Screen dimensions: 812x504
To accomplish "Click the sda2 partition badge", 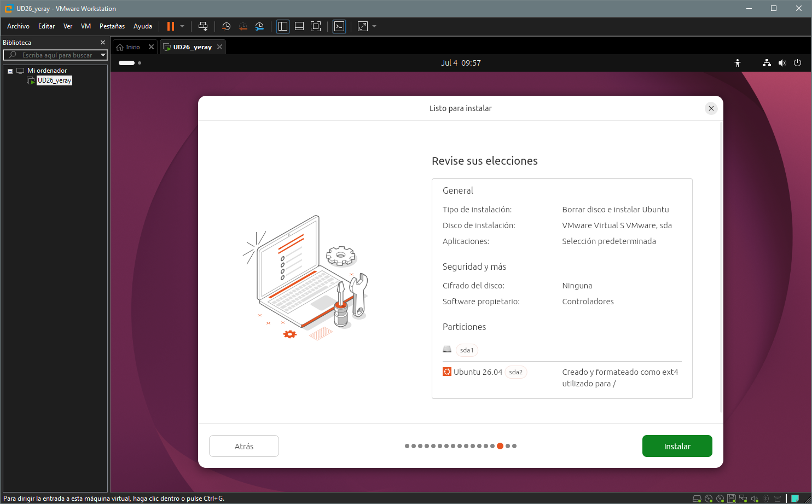I will (515, 372).
